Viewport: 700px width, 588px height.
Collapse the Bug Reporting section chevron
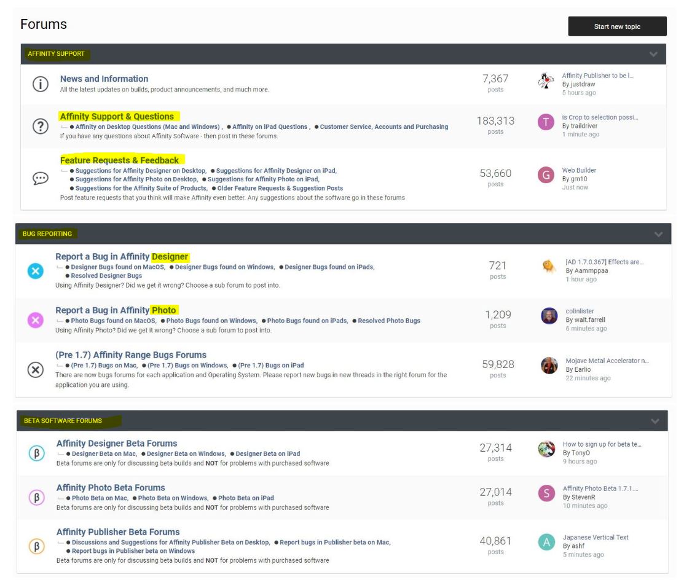[658, 234]
